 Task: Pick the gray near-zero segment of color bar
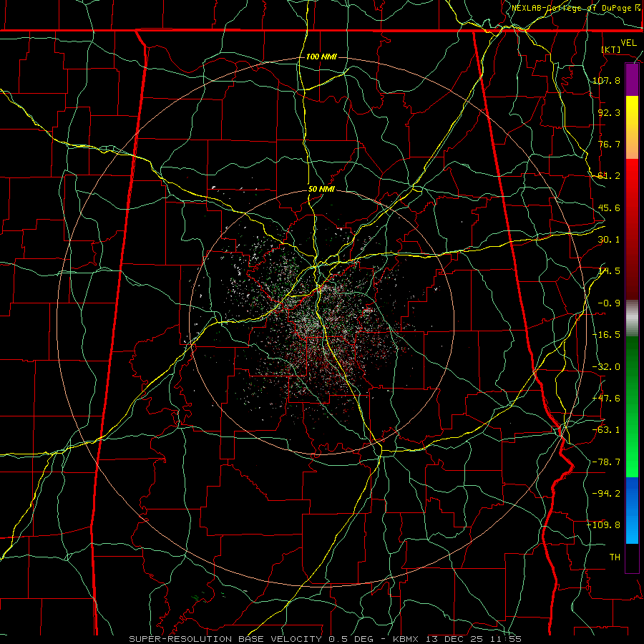632,317
